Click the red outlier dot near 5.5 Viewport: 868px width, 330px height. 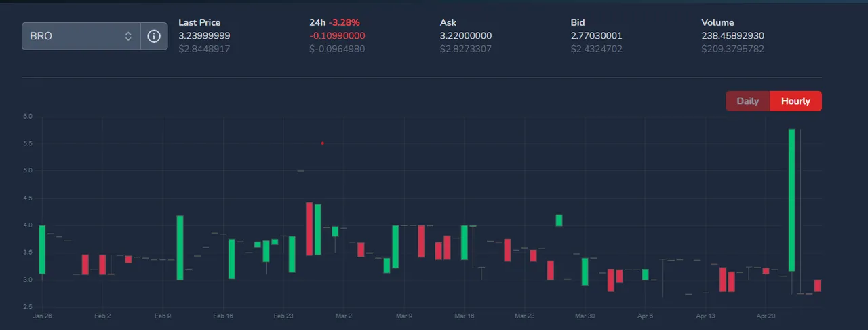pos(322,143)
